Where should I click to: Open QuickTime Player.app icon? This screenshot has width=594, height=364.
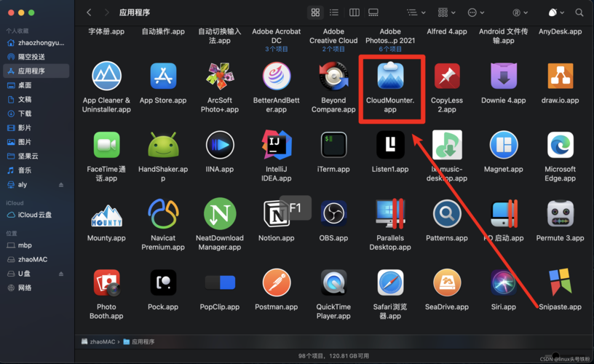pos(333,282)
